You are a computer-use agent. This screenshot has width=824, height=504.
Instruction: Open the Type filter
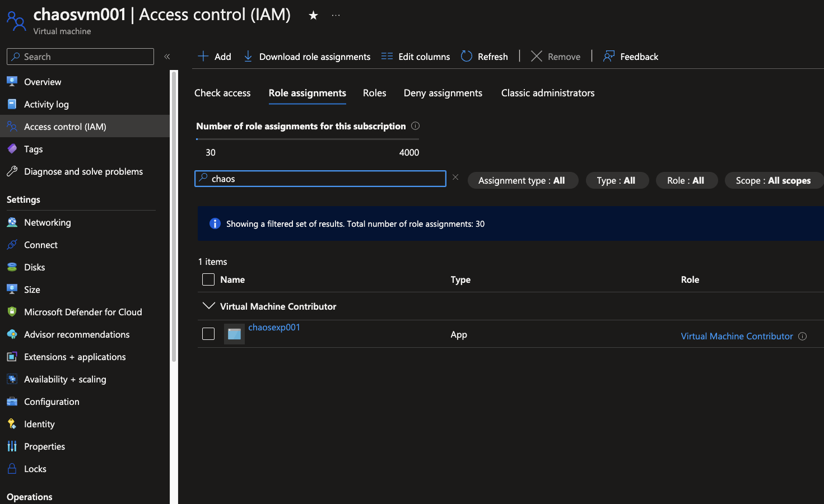617,180
